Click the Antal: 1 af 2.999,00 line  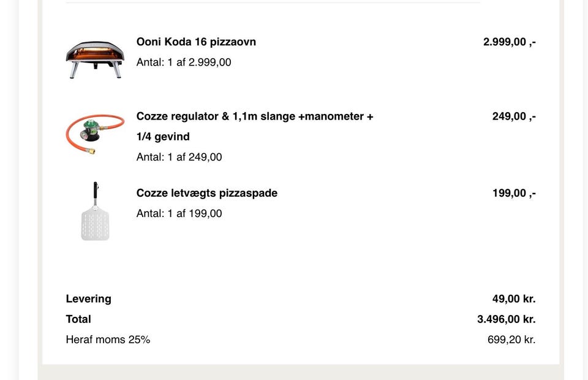[184, 63]
